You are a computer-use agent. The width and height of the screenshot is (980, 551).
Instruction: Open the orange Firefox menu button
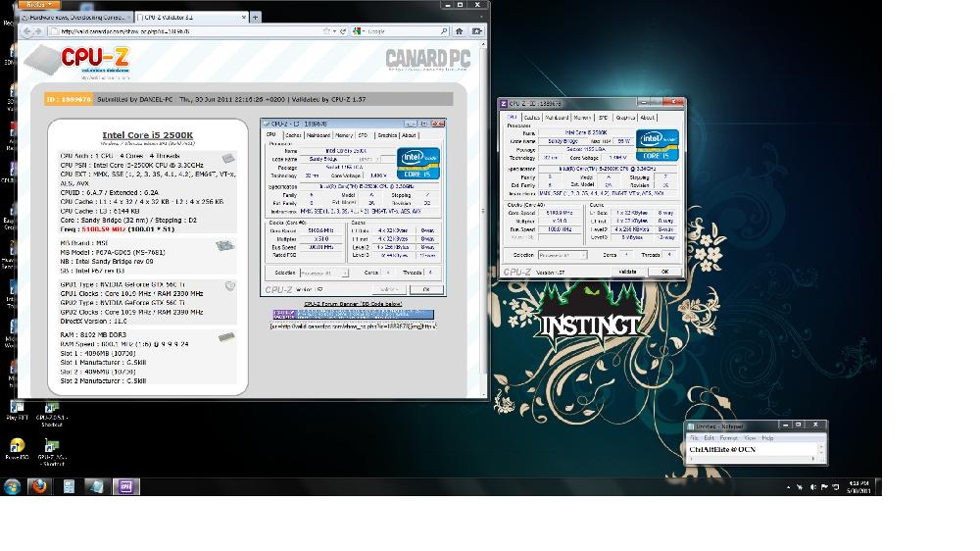point(38,4)
